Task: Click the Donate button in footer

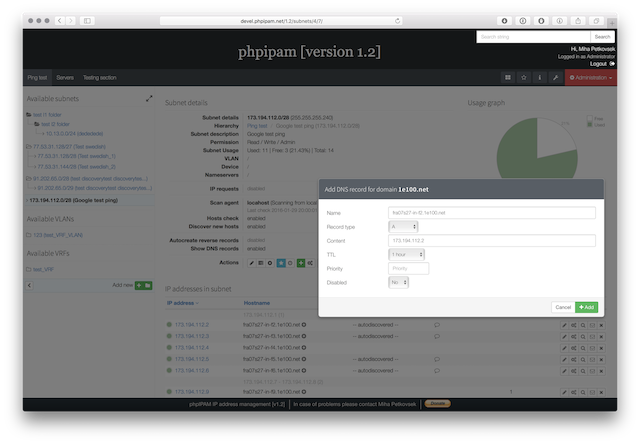Action: 438,404
